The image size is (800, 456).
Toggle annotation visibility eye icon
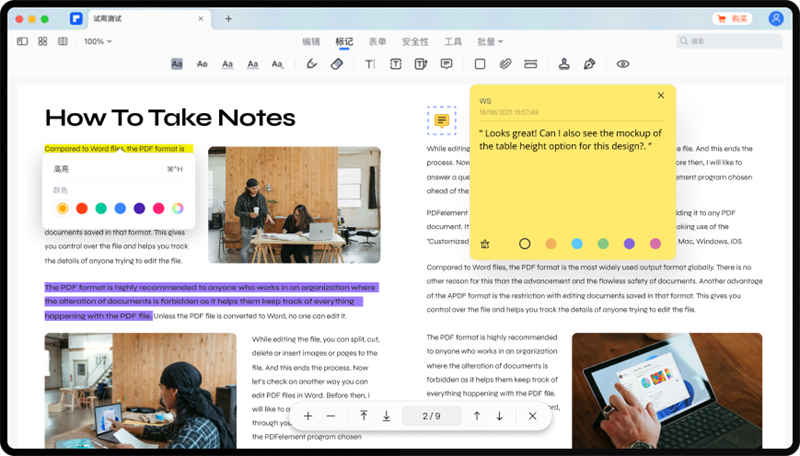point(623,64)
